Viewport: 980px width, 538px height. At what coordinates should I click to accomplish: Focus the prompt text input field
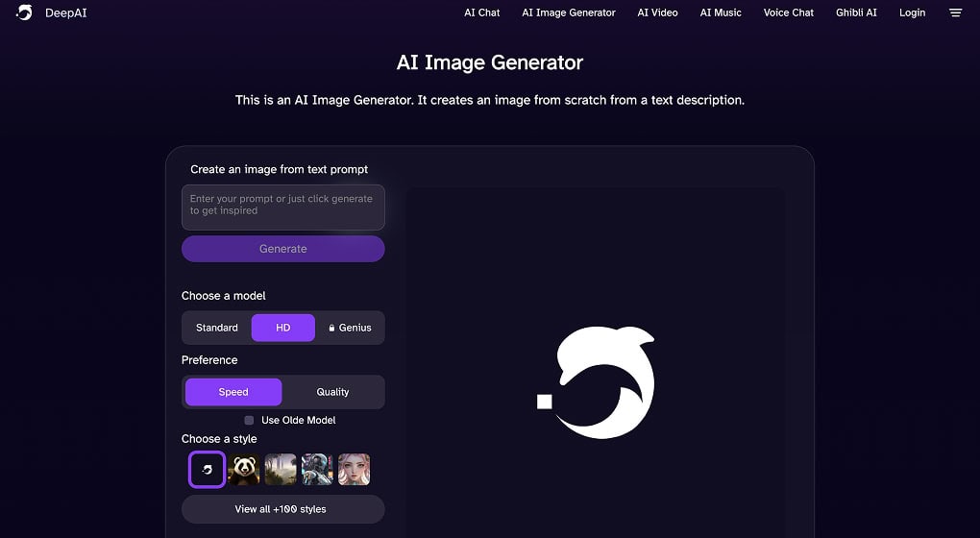[283, 208]
